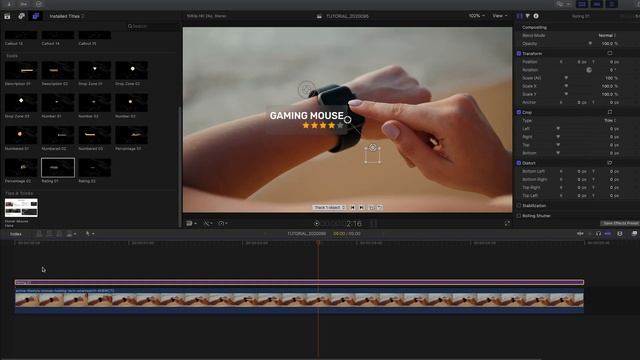This screenshot has height=360, width=640.
Task: Click insert clip edit icon
Action: pyautogui.click(x=49, y=234)
